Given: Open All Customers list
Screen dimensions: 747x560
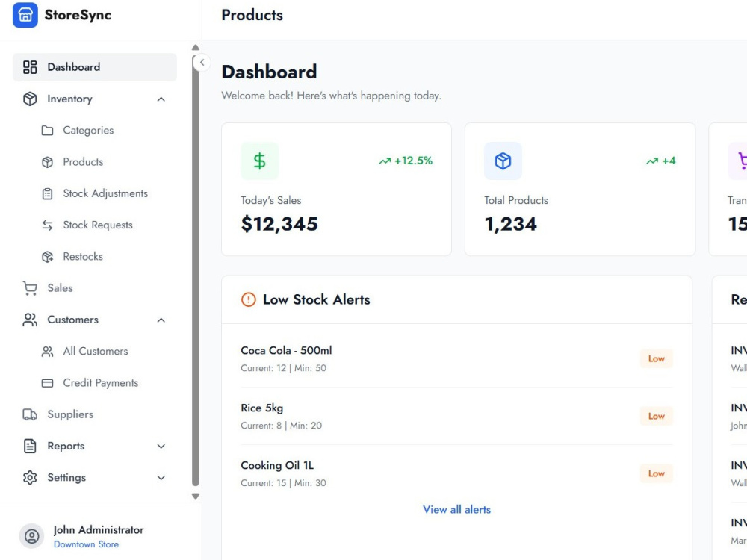Looking at the screenshot, I should pyautogui.click(x=96, y=352).
